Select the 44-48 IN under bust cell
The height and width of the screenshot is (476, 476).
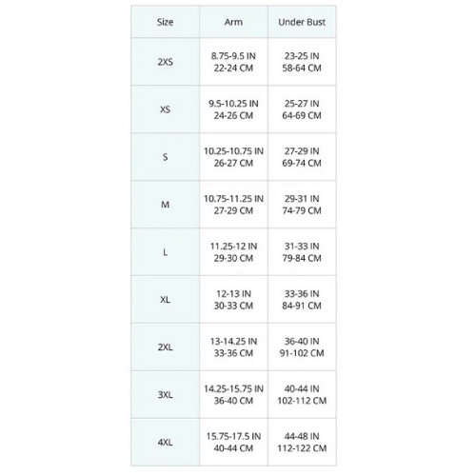[x=302, y=443]
